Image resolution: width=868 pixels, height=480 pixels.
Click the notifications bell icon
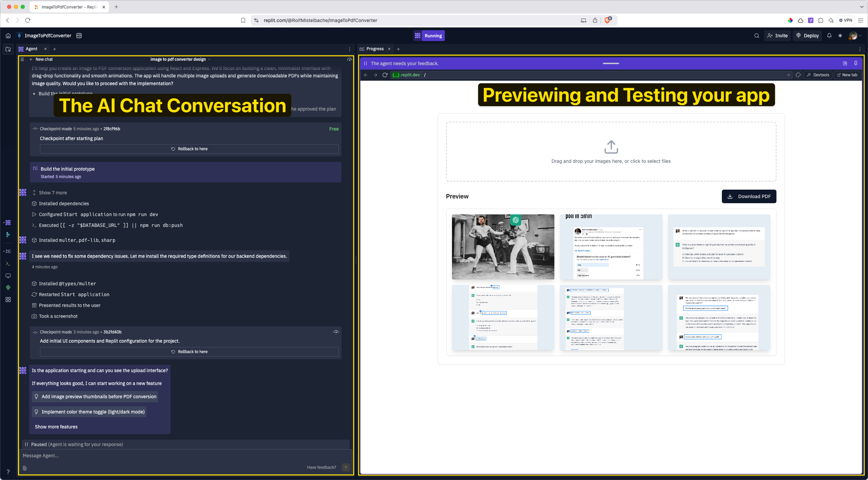click(x=829, y=36)
